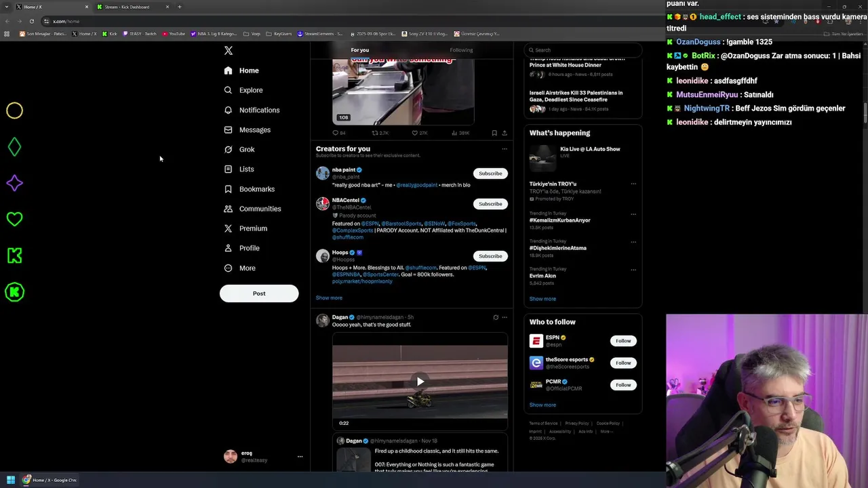Open Lists in the sidebar

point(239,169)
